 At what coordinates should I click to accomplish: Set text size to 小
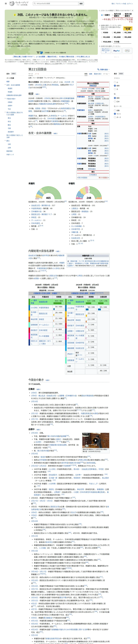click(x=115, y=82)
